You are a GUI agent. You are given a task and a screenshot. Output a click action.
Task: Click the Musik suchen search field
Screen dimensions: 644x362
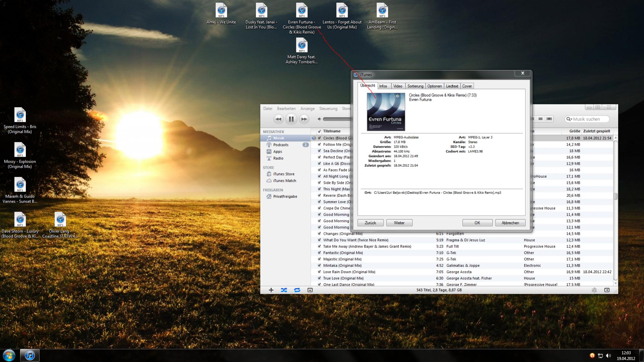pos(587,119)
